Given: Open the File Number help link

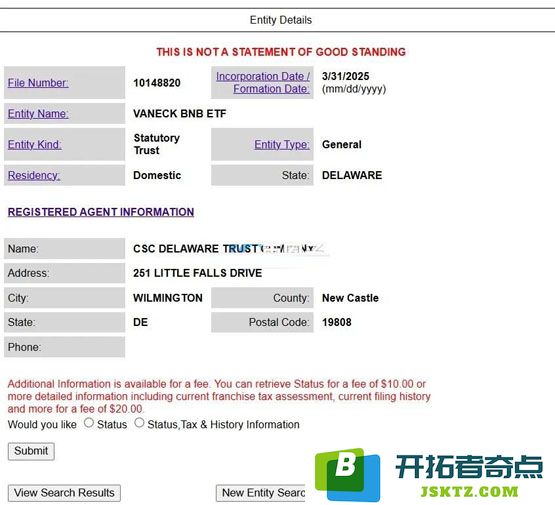Looking at the screenshot, I should [x=38, y=83].
